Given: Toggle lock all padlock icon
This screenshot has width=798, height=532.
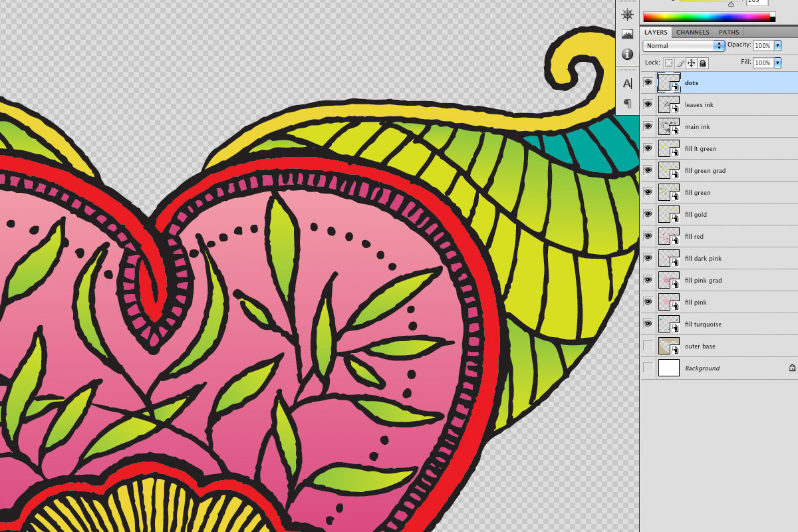Looking at the screenshot, I should pos(703,63).
